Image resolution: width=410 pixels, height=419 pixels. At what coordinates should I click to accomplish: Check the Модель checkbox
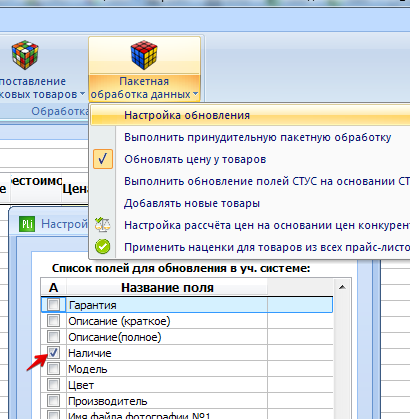click(x=53, y=369)
